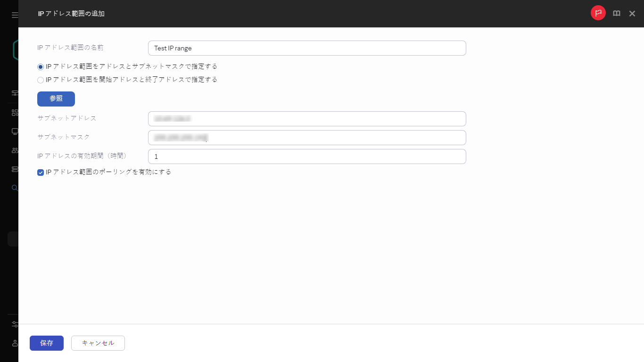Select specifying range by start and end address

click(x=41, y=80)
